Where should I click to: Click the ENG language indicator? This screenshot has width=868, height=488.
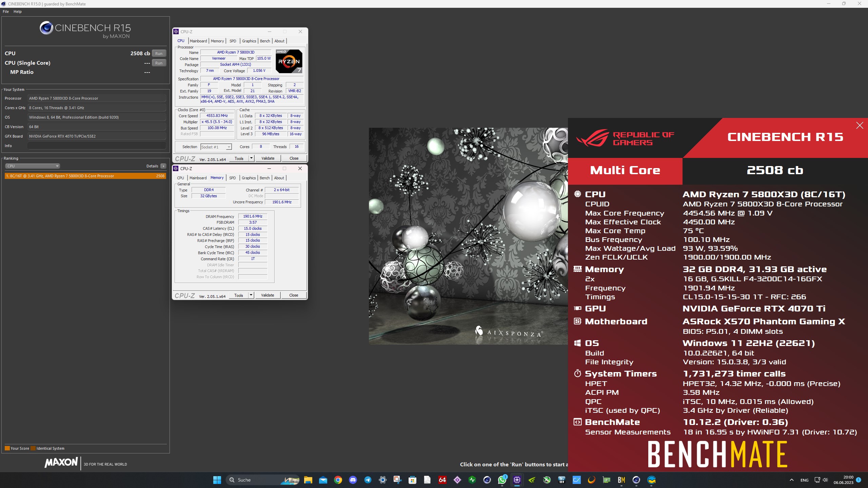[805, 480]
